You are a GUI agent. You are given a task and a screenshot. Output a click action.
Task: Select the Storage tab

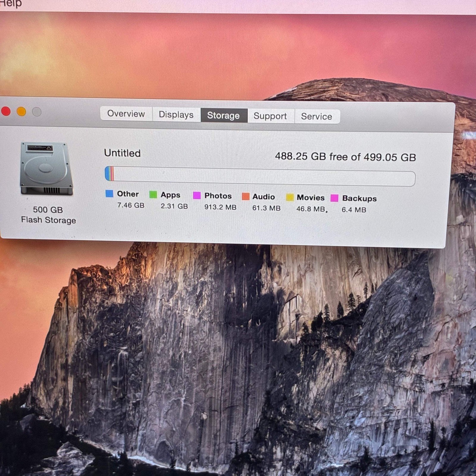pyautogui.click(x=223, y=115)
